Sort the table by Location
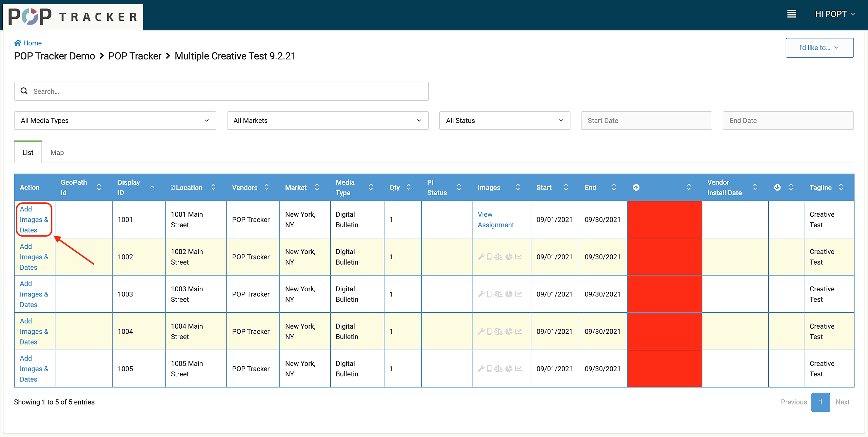 coord(196,187)
